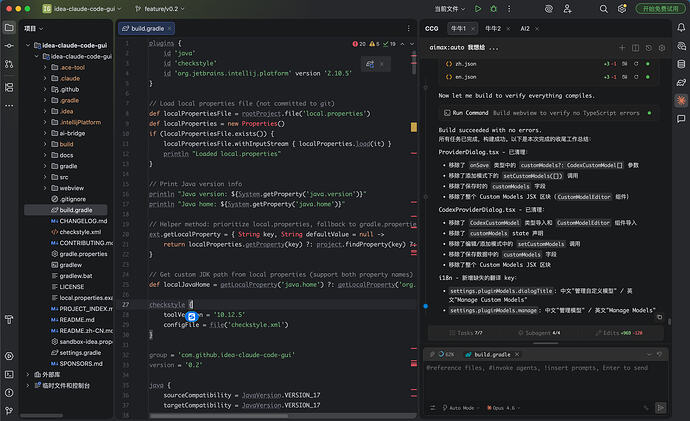Expand the .claude folder
This screenshot has width=690, height=421.
[45, 78]
